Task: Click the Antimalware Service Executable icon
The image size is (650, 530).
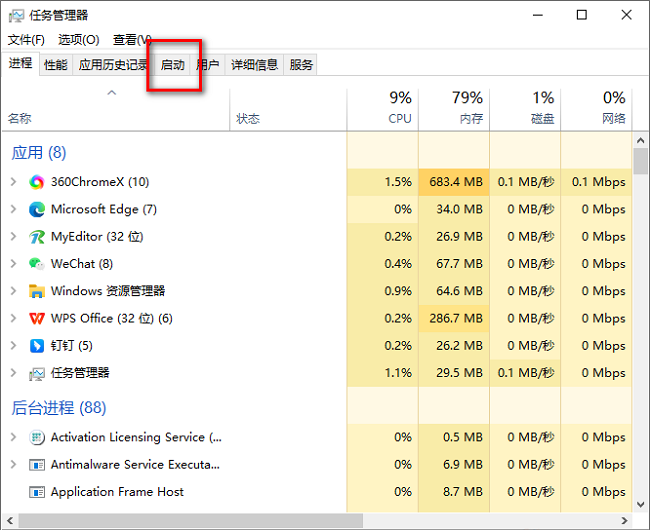Action: coord(36,465)
